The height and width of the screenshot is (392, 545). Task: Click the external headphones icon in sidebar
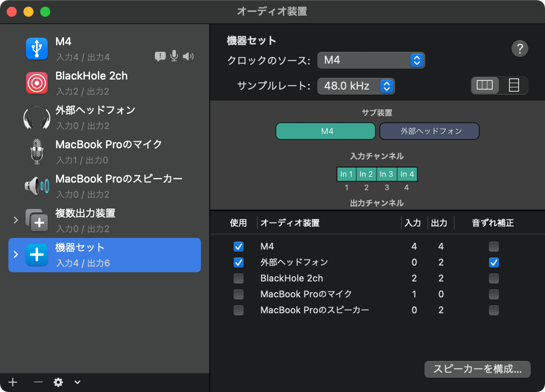point(37,117)
